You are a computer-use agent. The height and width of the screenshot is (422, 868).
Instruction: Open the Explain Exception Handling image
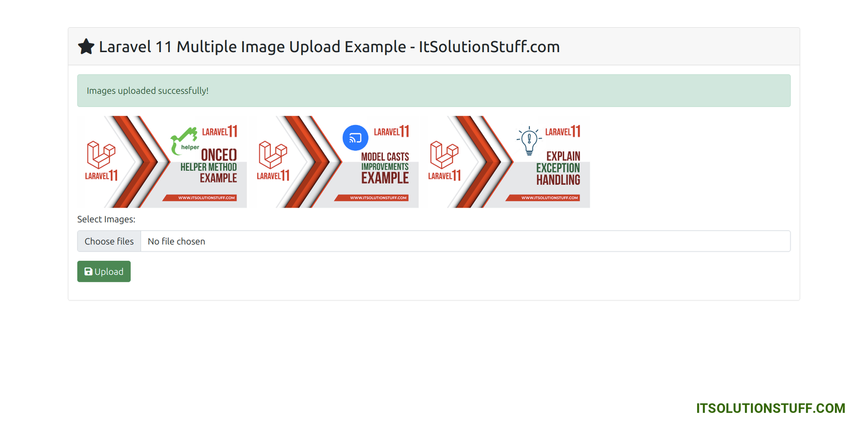click(x=505, y=162)
